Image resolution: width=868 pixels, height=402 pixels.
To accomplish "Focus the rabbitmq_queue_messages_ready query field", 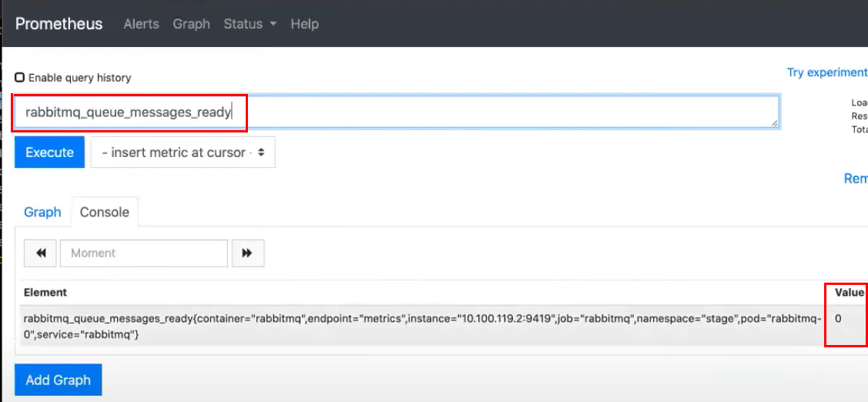I will click(x=397, y=112).
